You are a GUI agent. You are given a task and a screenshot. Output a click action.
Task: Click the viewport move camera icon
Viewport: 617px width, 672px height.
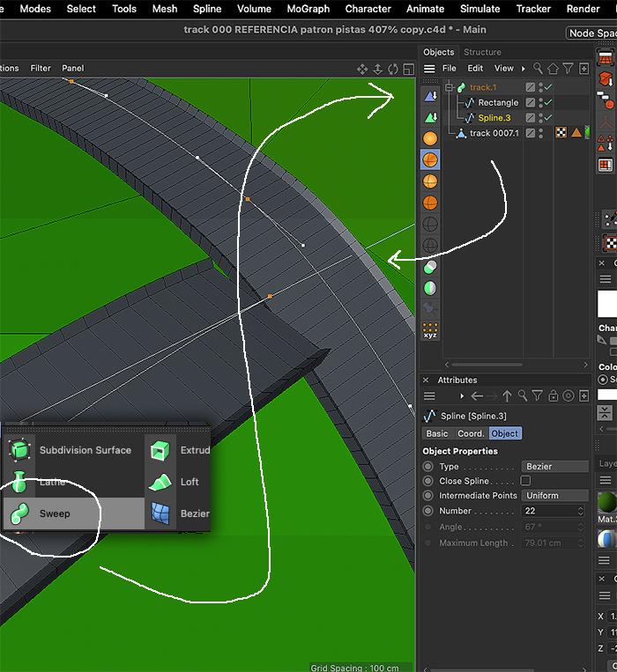362,69
